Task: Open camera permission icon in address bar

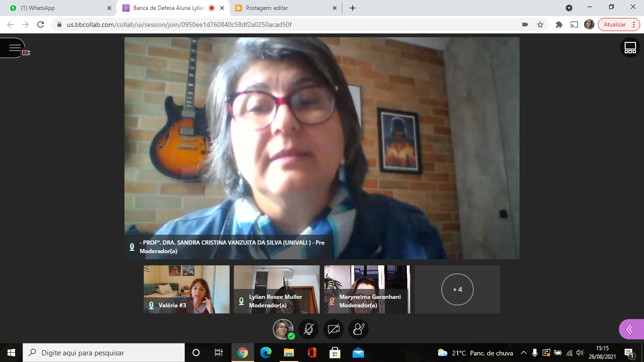Action: pos(525,25)
